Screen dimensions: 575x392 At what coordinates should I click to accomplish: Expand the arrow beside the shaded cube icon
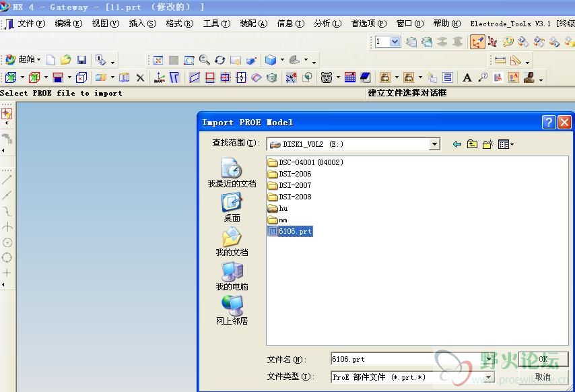282,60
